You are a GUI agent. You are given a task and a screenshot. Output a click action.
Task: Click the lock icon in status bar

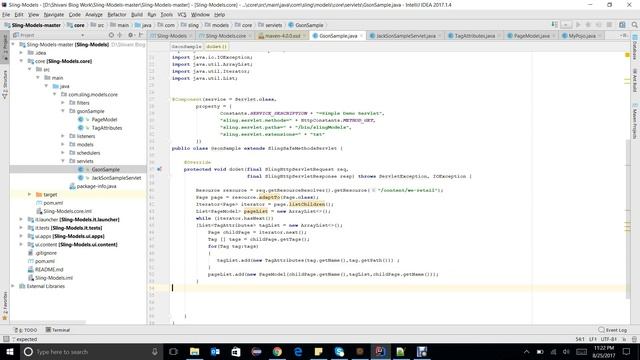624,339
